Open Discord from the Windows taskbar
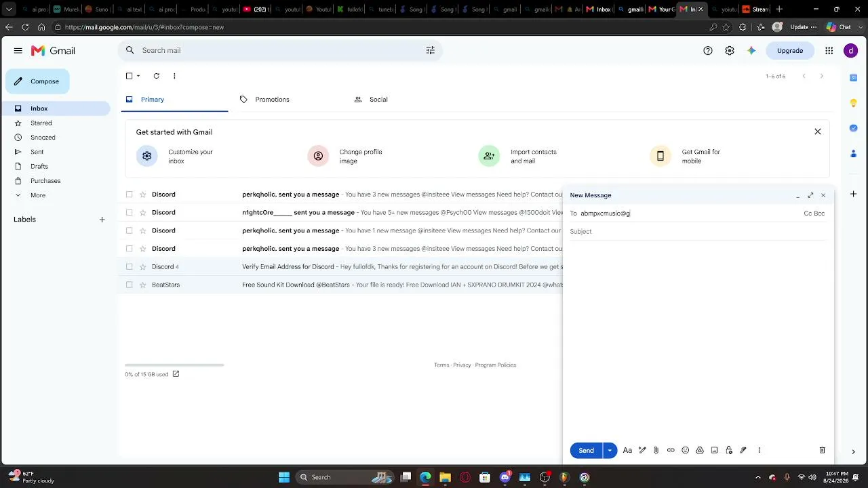 [505, 477]
